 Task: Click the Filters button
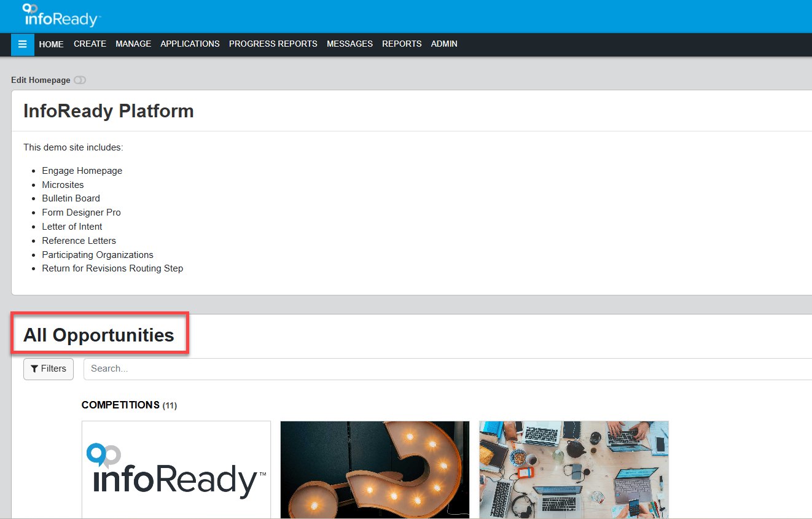click(49, 369)
